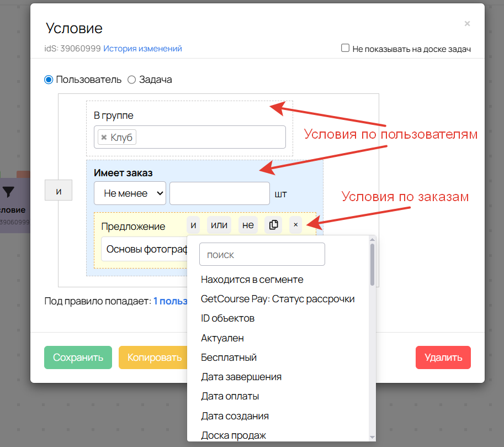Open История изменений link
Image resolution: width=504 pixels, height=447 pixels.
pyautogui.click(x=142, y=49)
